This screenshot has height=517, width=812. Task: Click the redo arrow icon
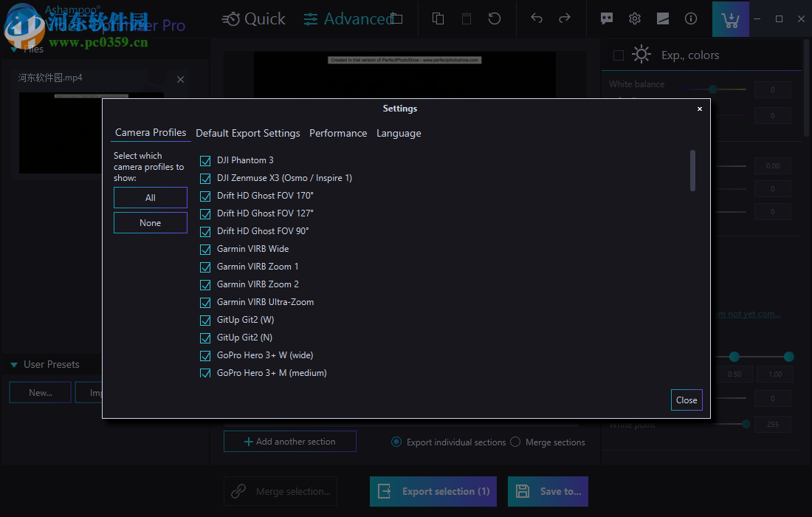tap(565, 18)
